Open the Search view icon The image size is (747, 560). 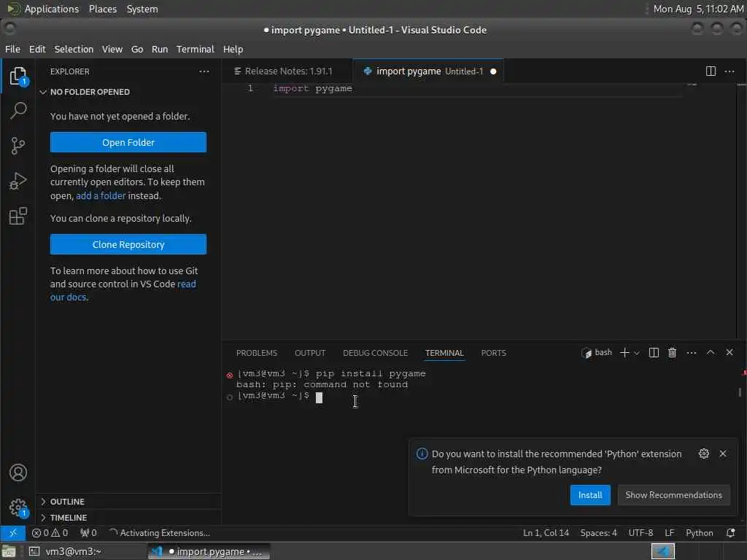(18, 111)
